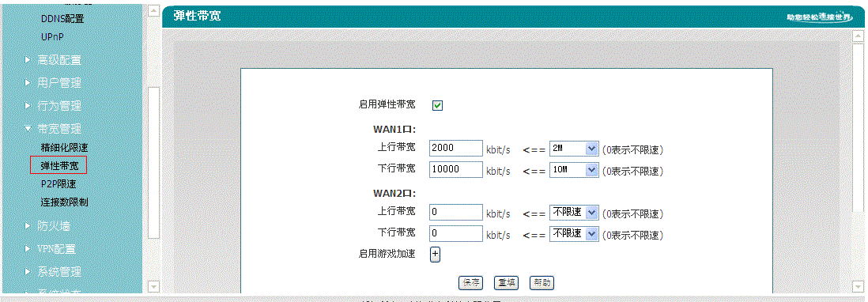The width and height of the screenshot is (868, 302).
Task: Click WAN2 上行带宽 input field
Action: (x=456, y=213)
